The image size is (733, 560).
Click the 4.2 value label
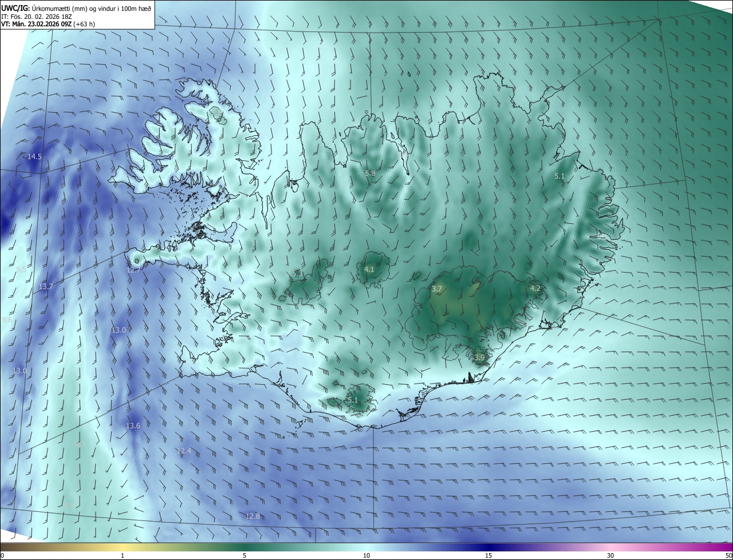coord(535,288)
